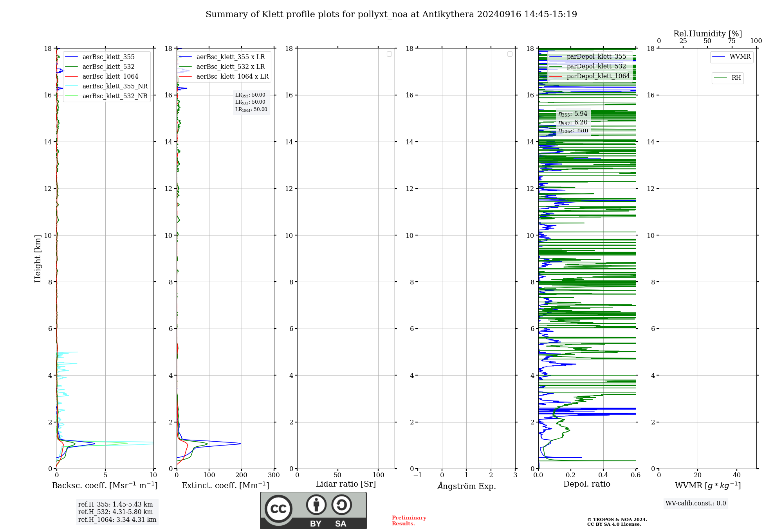The image size is (783, 532).
Task: Click the BY attribution person icon
Action: coord(316,505)
